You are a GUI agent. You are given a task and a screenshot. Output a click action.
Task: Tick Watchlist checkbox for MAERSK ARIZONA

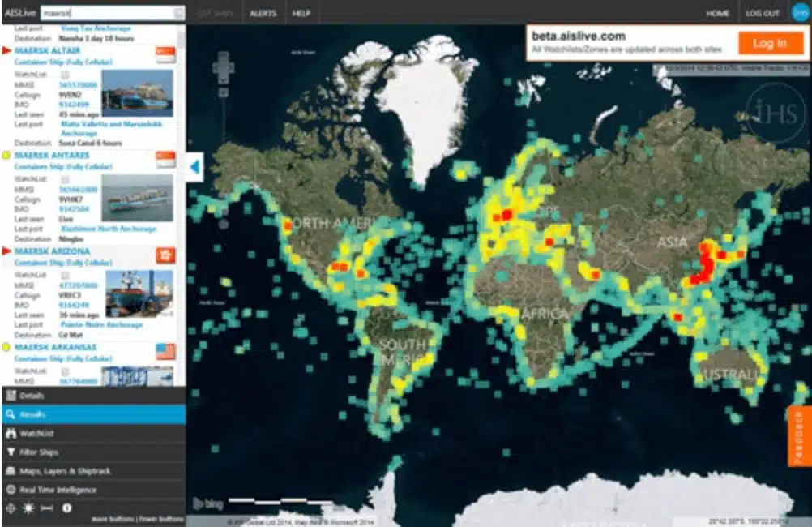66,275
